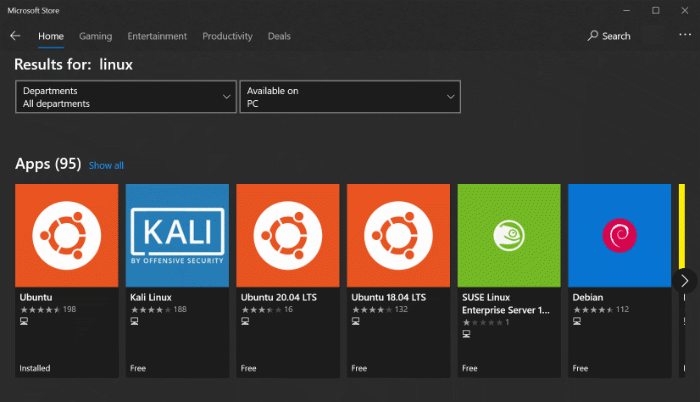Click the Free price on Ubuntu 18.04 LTS card
Screen dimensions: 700x402
(x=359, y=368)
